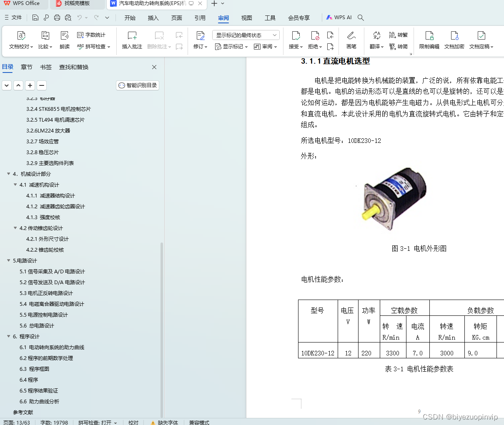Open the 文件 menu
504x425 pixels.
[13, 17]
